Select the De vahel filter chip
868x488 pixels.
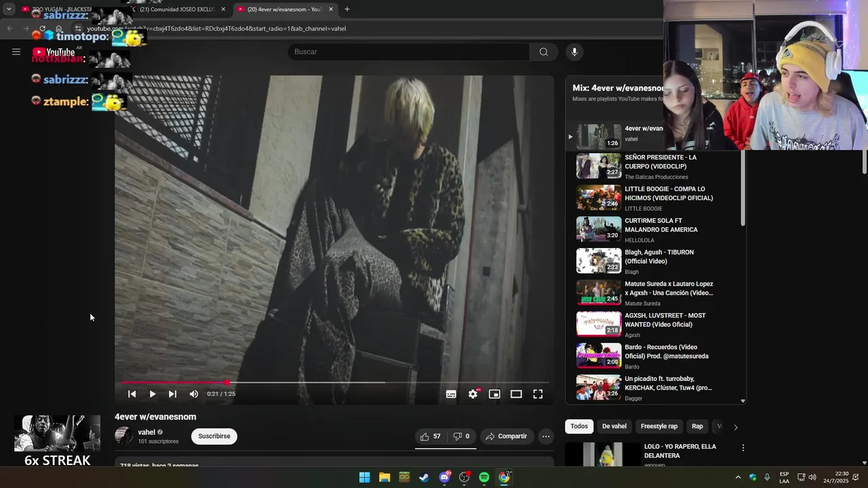coord(614,426)
